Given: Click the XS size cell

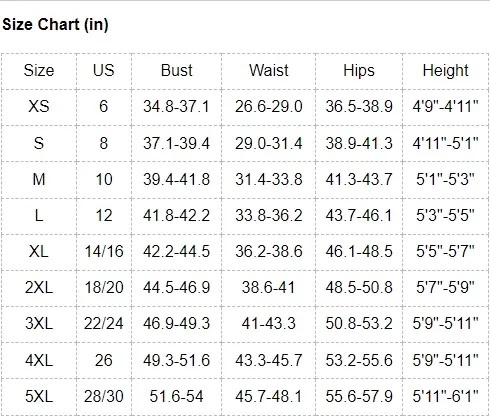Looking at the screenshot, I should pyautogui.click(x=39, y=107).
